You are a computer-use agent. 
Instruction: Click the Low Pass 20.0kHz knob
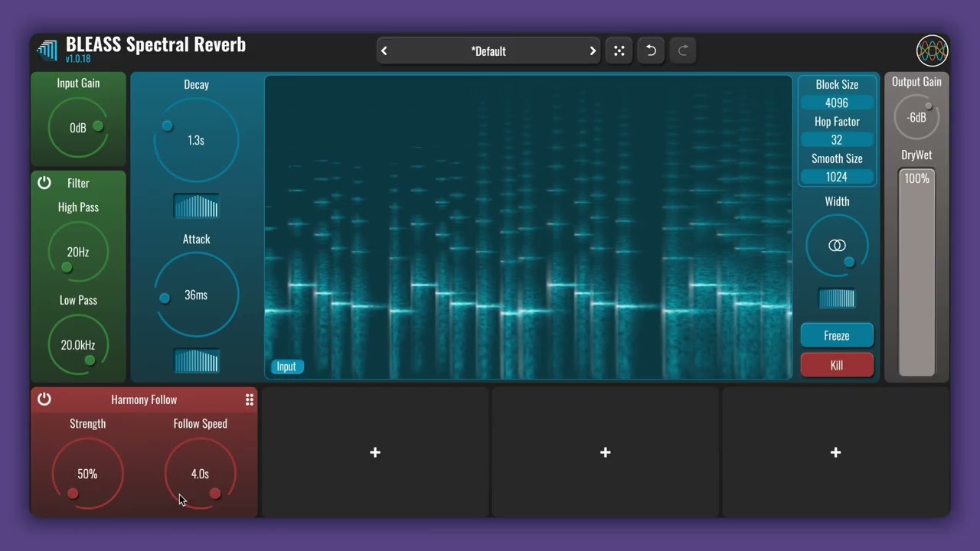[x=78, y=345]
